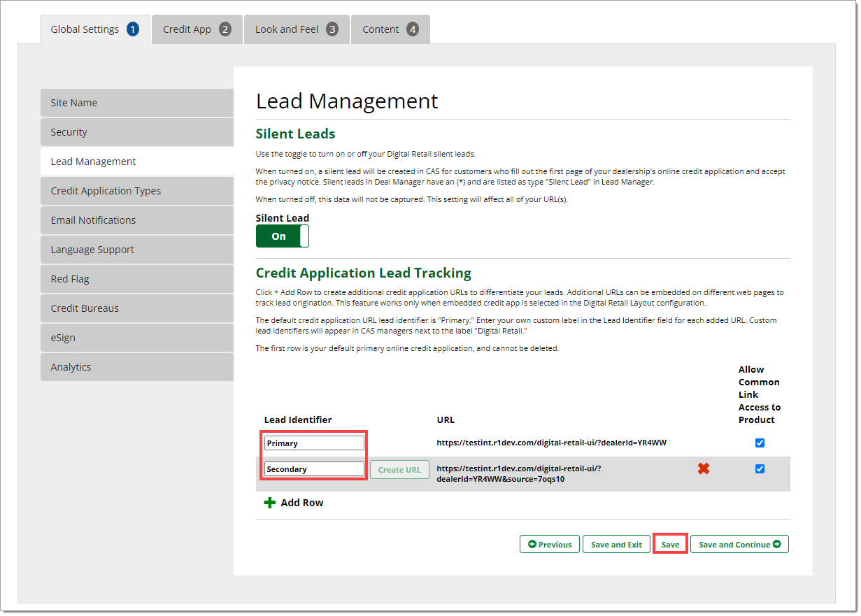This screenshot has height=616, width=861.
Task: Open Credit Application Types section
Action: coord(137,191)
